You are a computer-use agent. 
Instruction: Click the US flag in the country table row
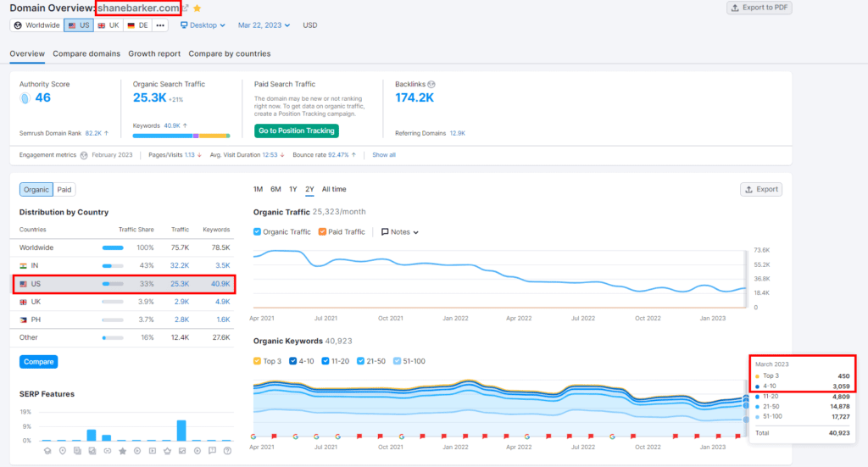point(23,284)
